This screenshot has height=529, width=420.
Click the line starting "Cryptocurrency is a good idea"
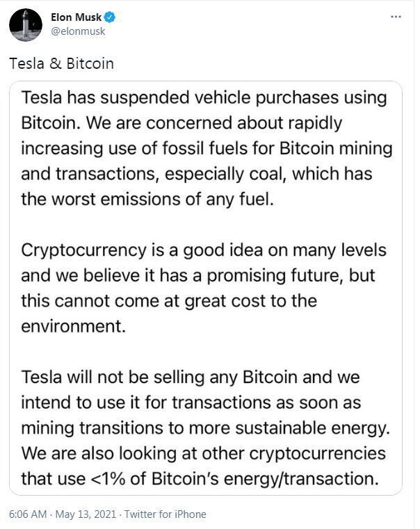click(204, 251)
